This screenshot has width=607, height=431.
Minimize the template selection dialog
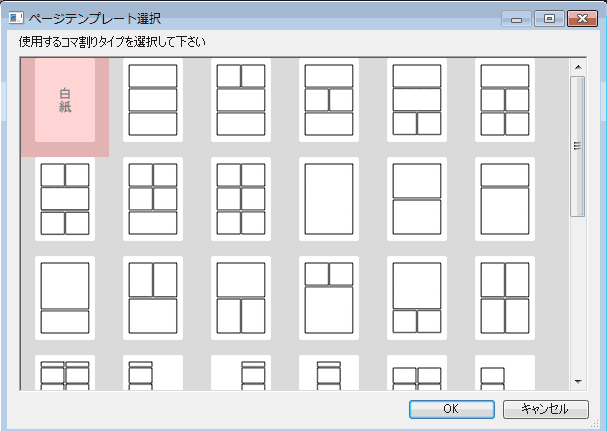click(x=516, y=18)
